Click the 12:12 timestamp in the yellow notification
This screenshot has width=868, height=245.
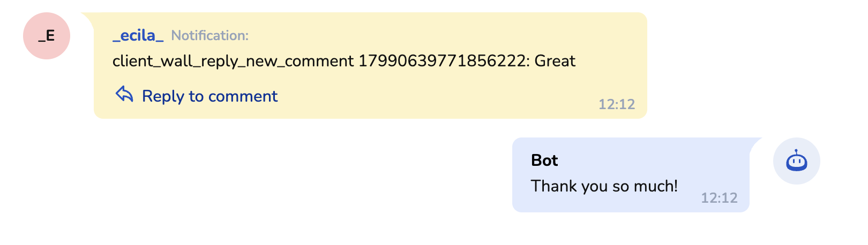(x=616, y=104)
